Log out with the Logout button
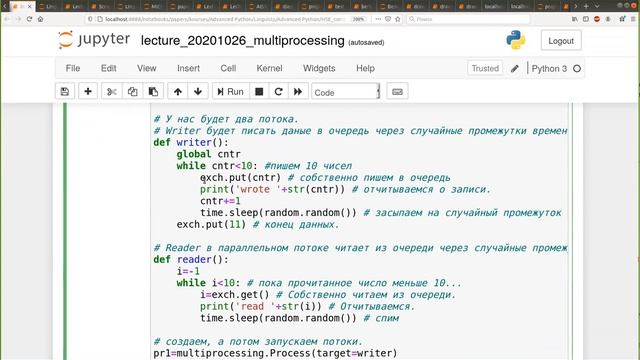 tap(561, 41)
